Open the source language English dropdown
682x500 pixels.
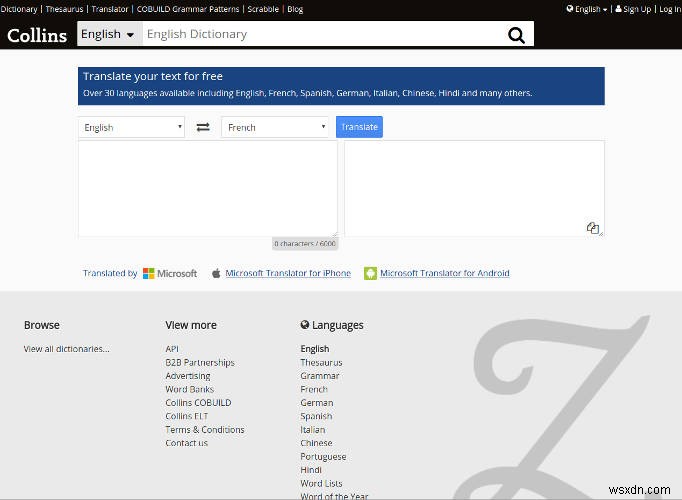pyautogui.click(x=131, y=127)
